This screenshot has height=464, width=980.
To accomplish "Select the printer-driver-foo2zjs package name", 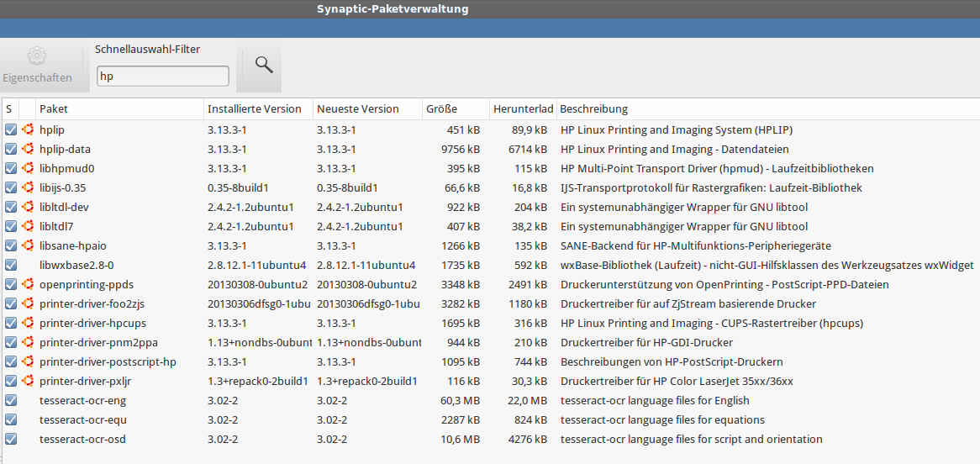I will click(x=92, y=304).
